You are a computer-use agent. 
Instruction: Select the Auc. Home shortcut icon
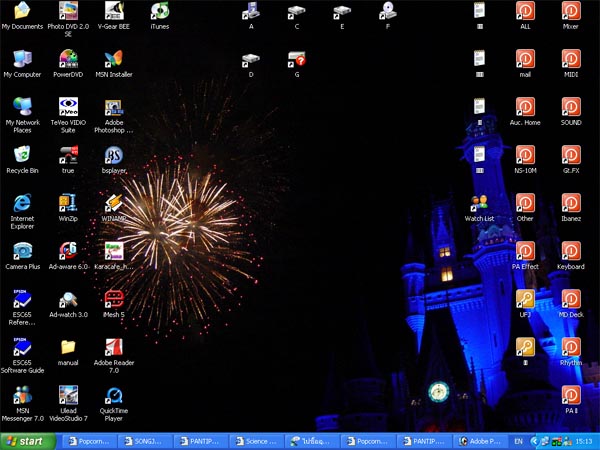click(x=525, y=107)
